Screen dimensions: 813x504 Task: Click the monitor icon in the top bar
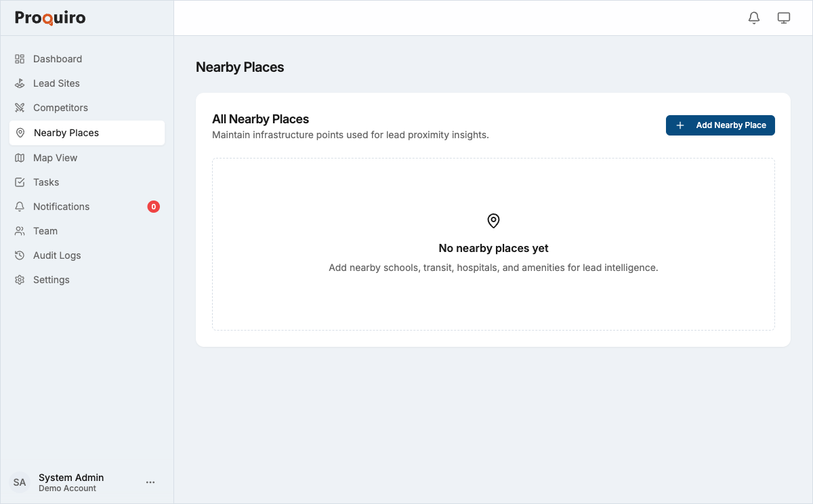pyautogui.click(x=784, y=18)
